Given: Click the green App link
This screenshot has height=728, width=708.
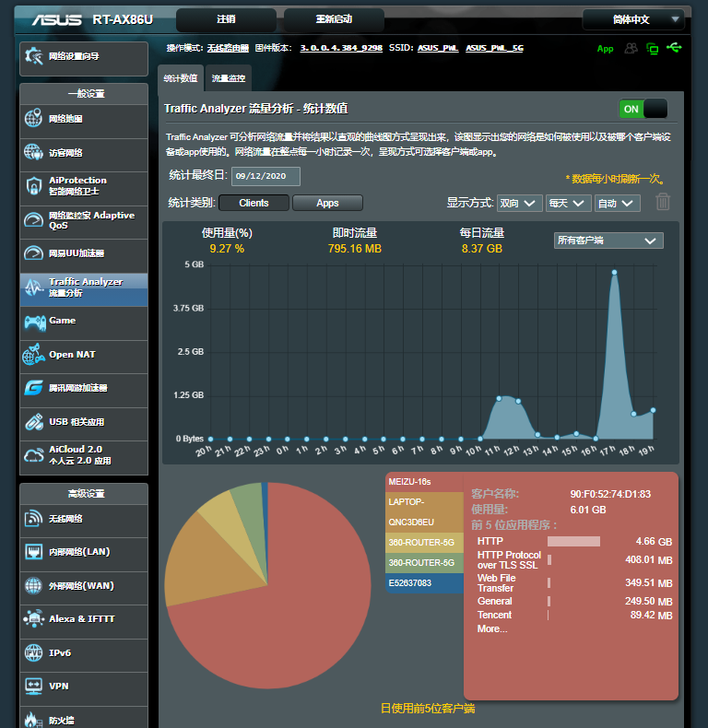Looking at the screenshot, I should (x=605, y=49).
